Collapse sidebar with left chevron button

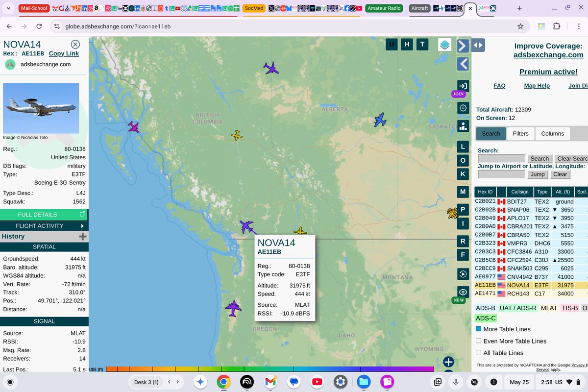click(463, 64)
